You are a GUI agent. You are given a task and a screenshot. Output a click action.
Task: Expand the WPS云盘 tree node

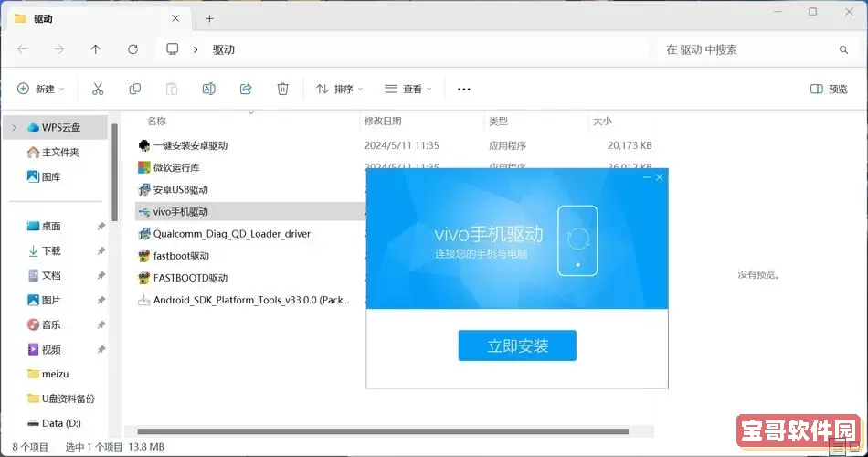click(15, 127)
